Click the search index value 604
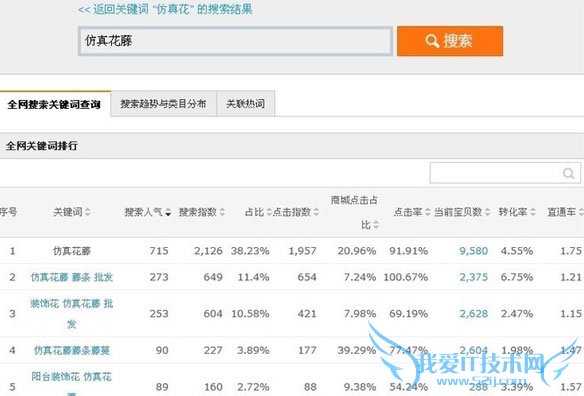 (213, 314)
